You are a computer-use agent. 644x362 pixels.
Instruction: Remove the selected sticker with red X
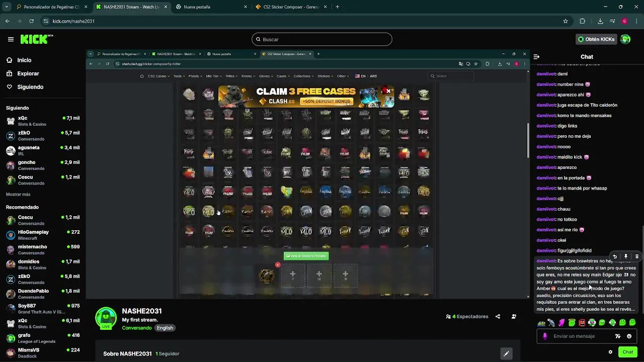tap(277, 265)
